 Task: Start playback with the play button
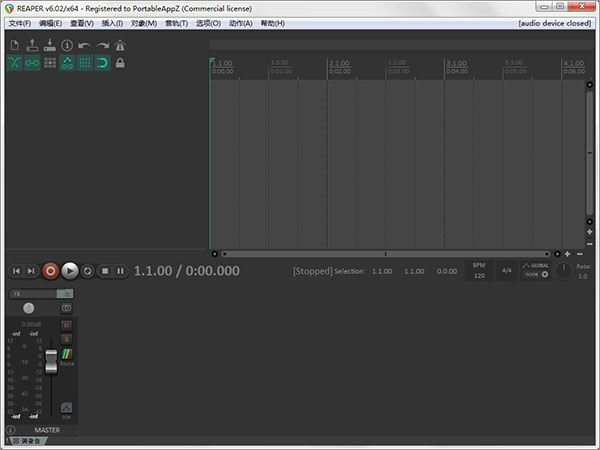point(70,271)
